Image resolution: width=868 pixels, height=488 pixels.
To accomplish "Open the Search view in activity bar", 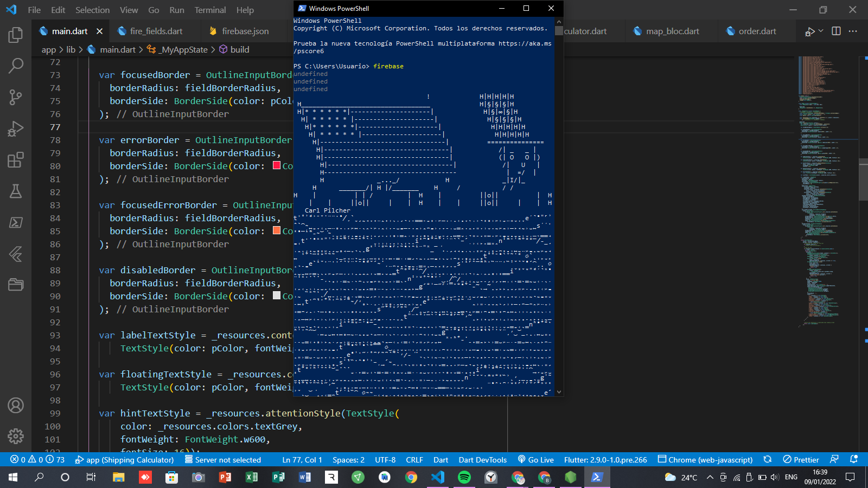I will [x=16, y=66].
